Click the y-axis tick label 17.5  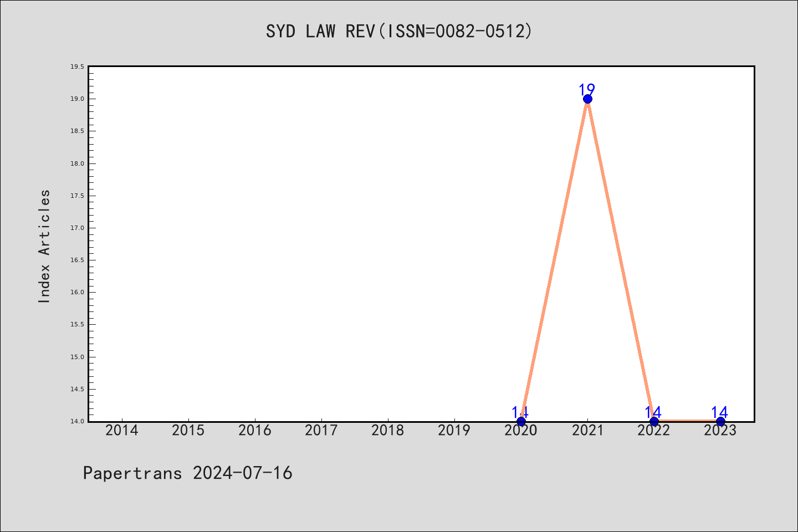point(77,196)
